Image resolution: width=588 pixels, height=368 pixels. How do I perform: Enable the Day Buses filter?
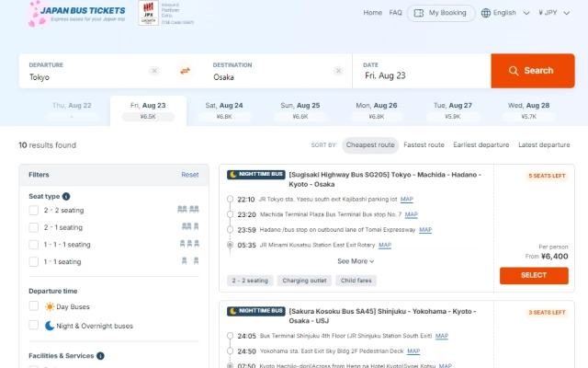click(x=34, y=306)
